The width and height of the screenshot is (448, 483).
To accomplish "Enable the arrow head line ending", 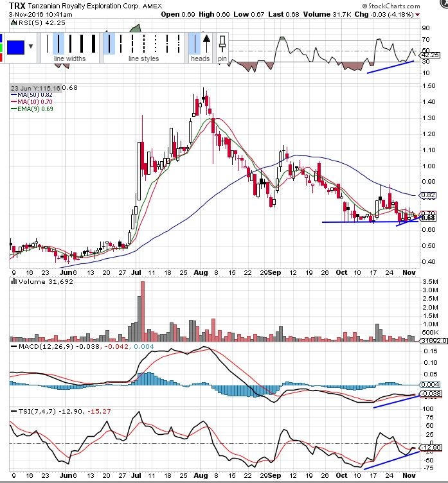I will [206, 43].
